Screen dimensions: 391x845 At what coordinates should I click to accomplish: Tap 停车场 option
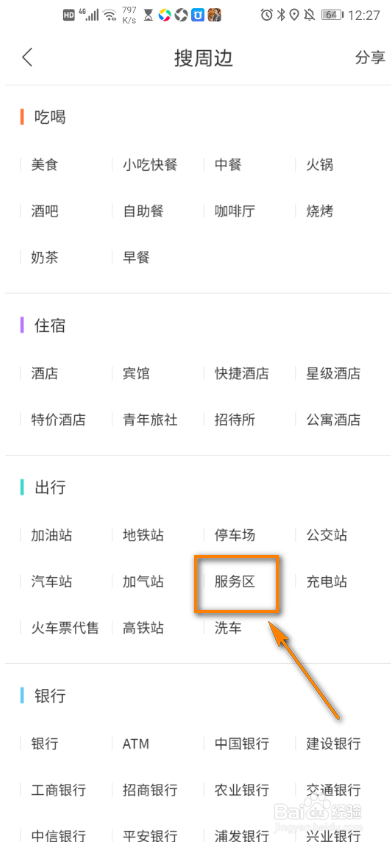point(234,535)
